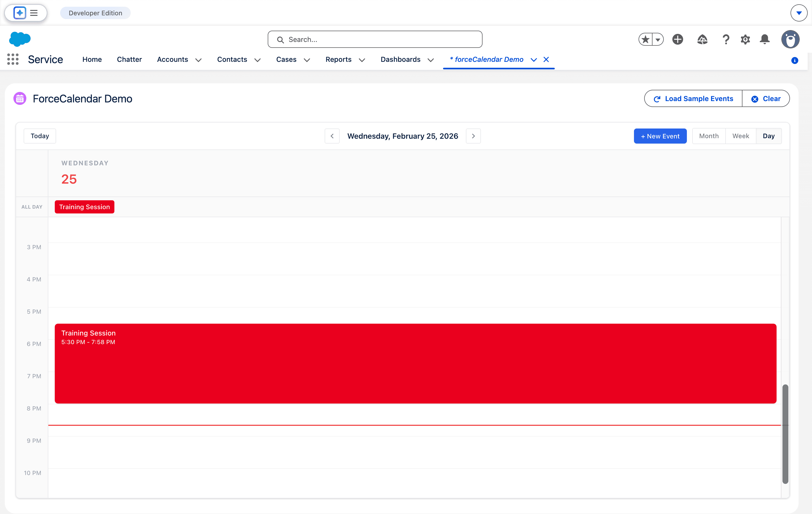
Task: Go to the Home tab
Action: 92,59
